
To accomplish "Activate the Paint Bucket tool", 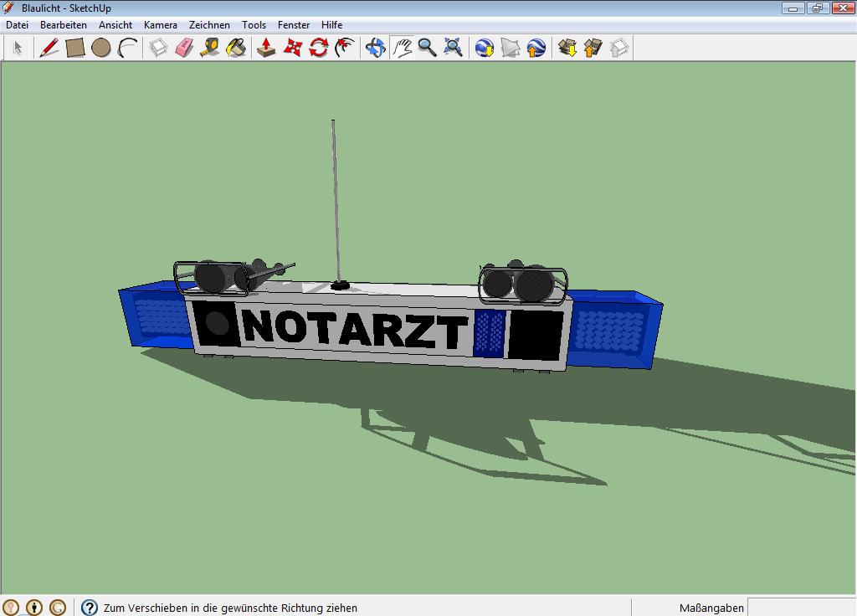I will click(237, 48).
